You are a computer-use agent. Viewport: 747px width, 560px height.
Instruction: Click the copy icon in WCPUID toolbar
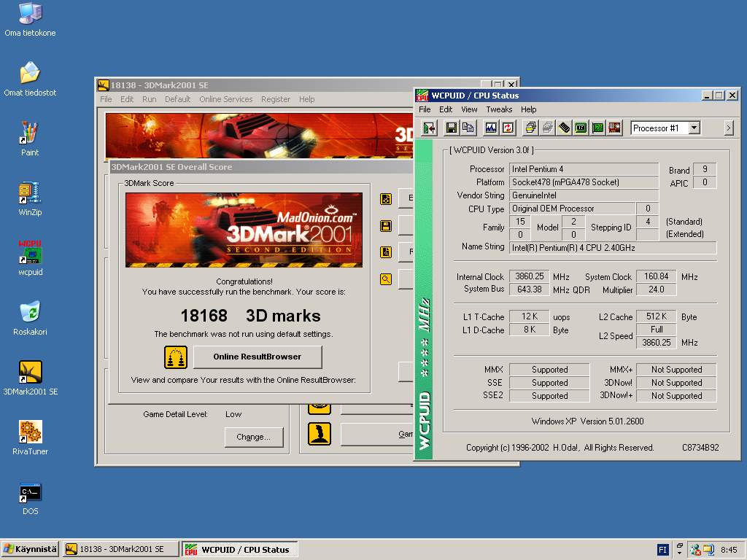[x=468, y=128]
